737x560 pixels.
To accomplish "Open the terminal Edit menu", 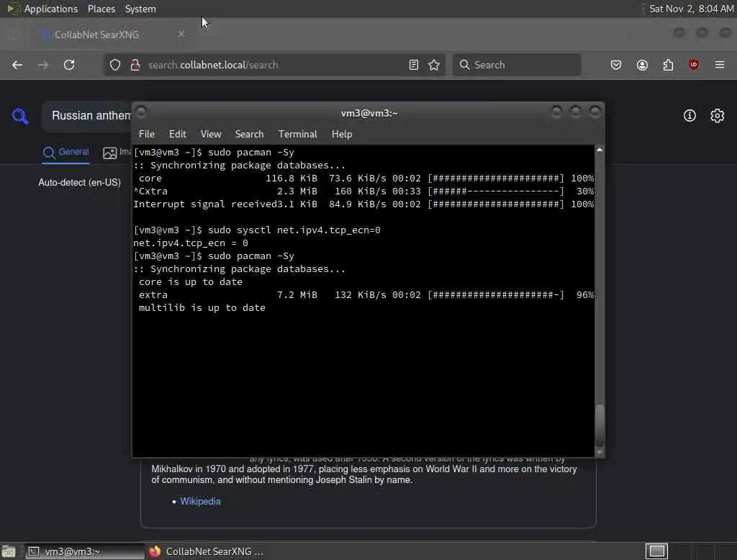I will 177,134.
